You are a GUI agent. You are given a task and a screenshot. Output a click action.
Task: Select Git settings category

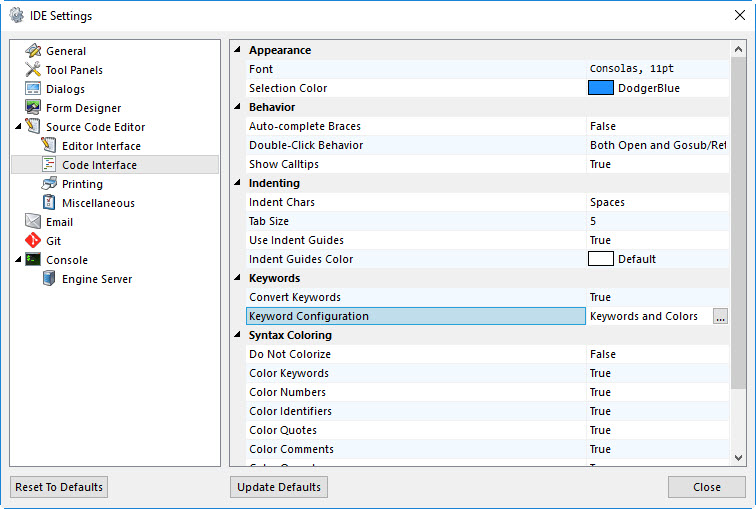click(54, 241)
